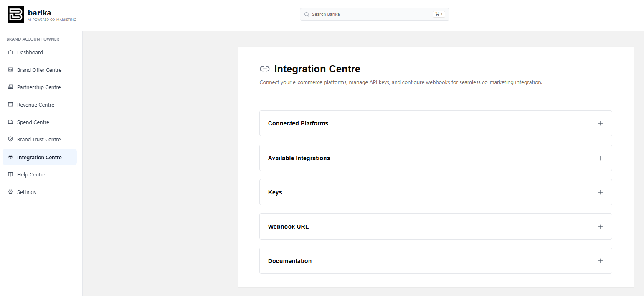Image resolution: width=644 pixels, height=296 pixels.
Task: Click the Brand Offer Centre icon
Action: [x=10, y=70]
